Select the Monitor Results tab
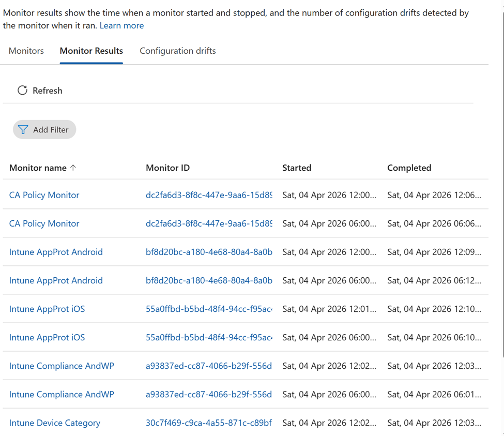504x436 pixels. click(91, 51)
